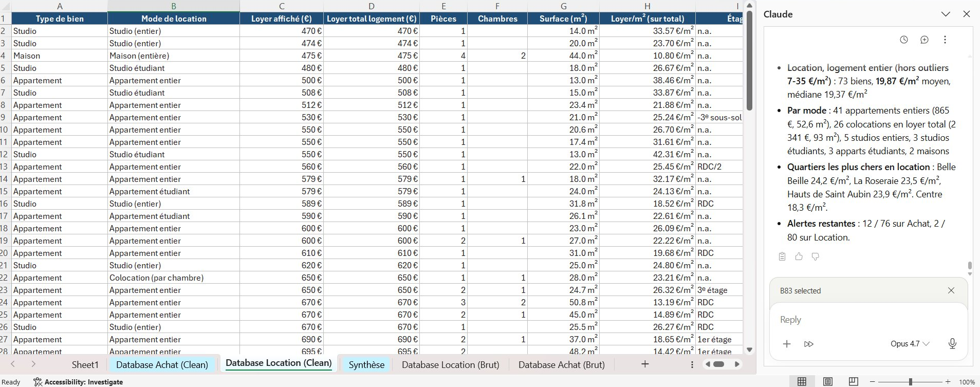980x387 pixels.
Task: Select row 4 header
Action: coord(5,56)
